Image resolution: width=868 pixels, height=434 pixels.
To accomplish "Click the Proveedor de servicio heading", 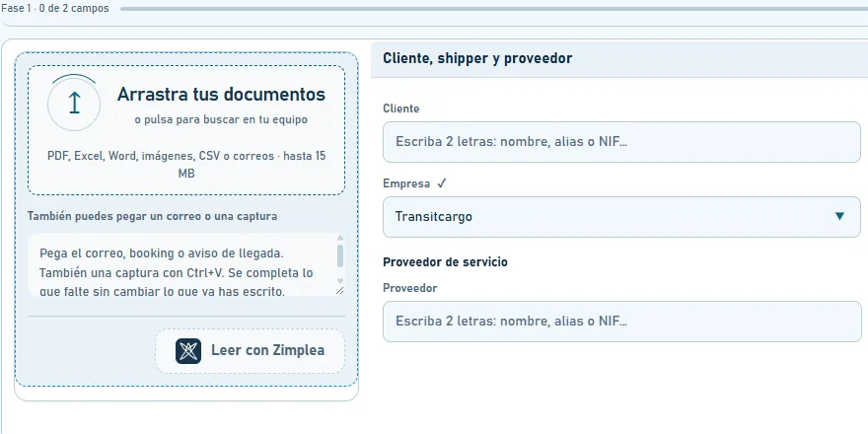I will [x=445, y=261].
